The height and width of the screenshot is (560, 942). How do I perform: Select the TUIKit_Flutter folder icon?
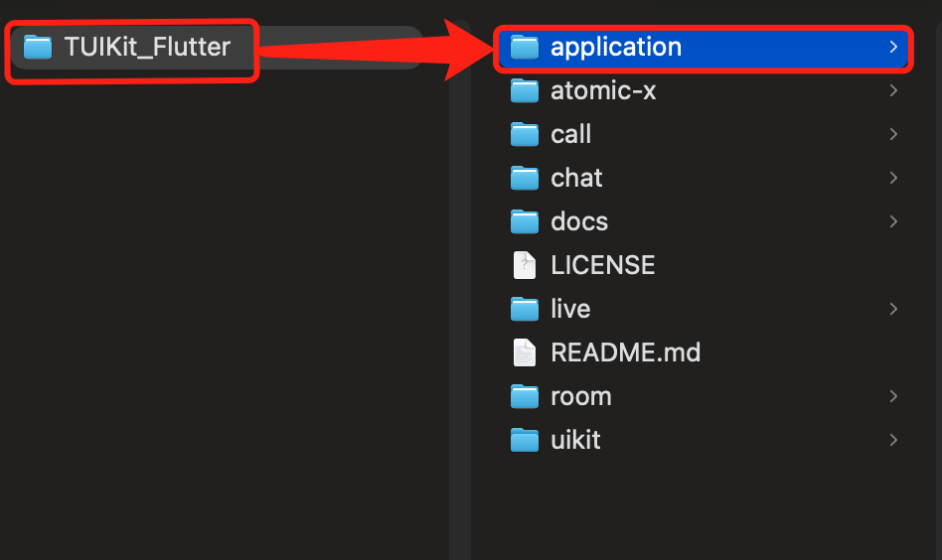38,47
